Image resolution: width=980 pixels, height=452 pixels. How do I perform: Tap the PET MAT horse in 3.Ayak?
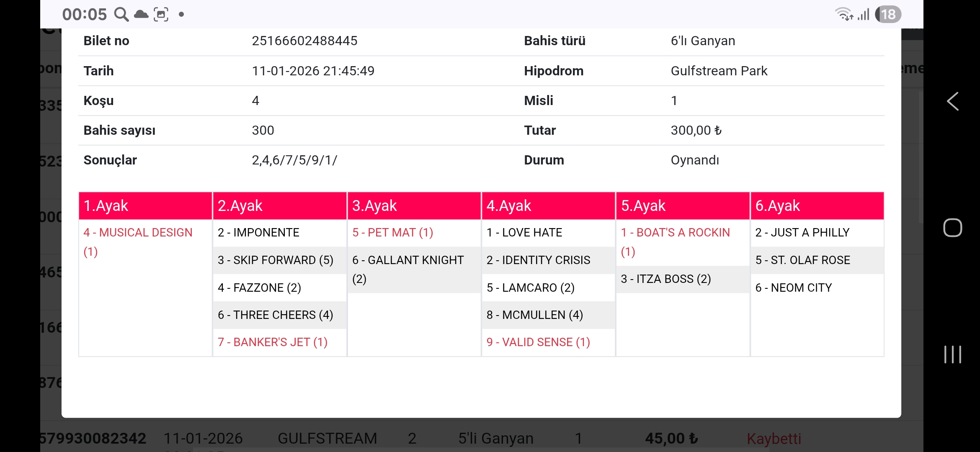[x=392, y=232]
